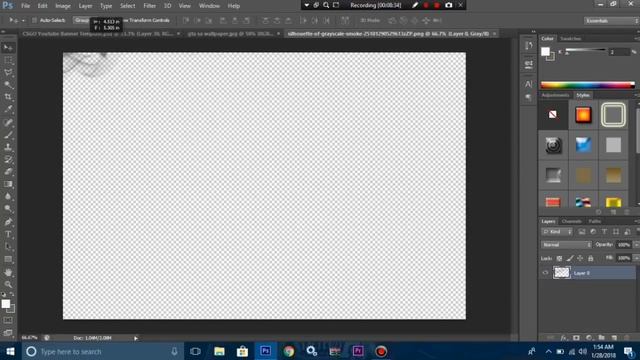Open the Normal blend mode dropdown
This screenshot has height=360, width=640.
[567, 245]
